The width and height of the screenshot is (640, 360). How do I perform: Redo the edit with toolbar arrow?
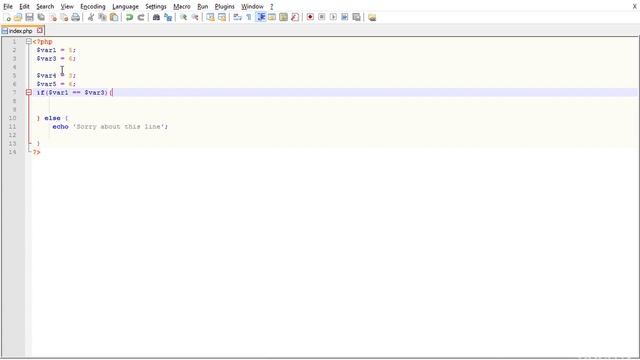141,17
